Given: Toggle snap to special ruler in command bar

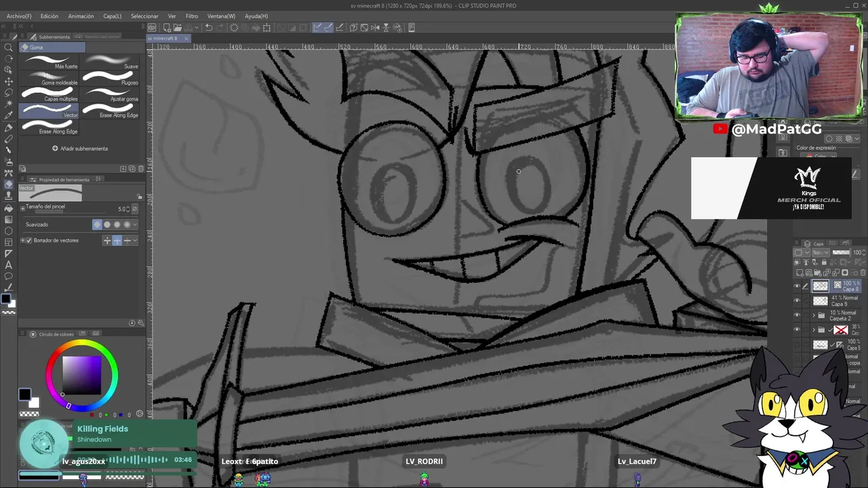Looking at the screenshot, I should pyautogui.click(x=328, y=28).
